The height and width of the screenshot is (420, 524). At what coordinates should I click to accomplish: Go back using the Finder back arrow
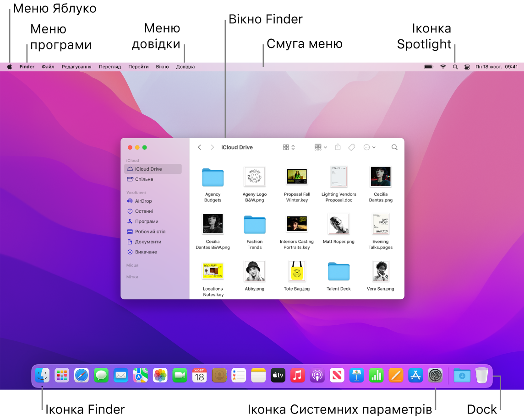point(199,147)
